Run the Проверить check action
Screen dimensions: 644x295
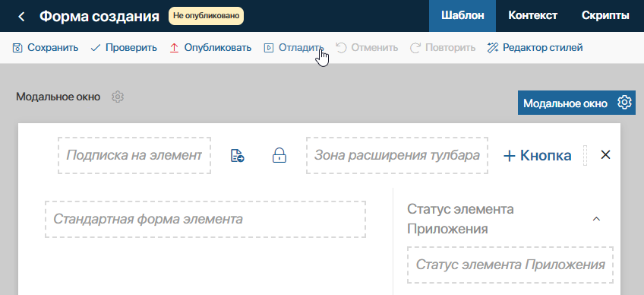[x=124, y=48]
